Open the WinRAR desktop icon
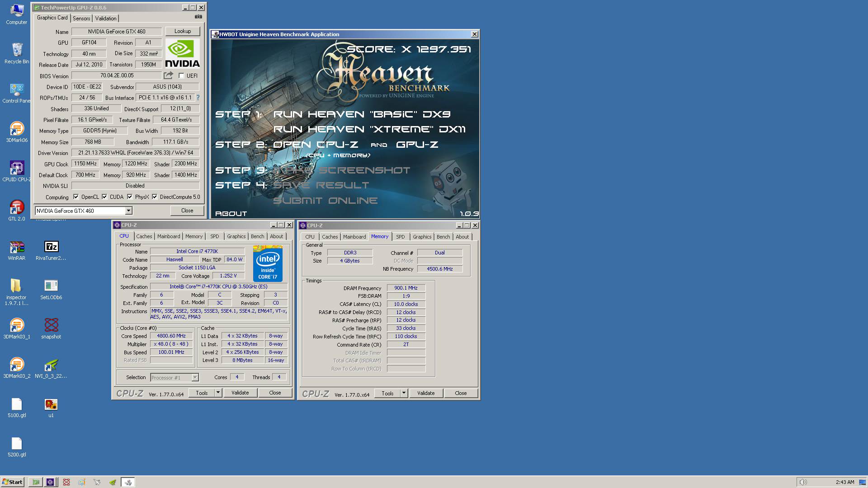The width and height of the screenshot is (868, 488). tap(17, 250)
